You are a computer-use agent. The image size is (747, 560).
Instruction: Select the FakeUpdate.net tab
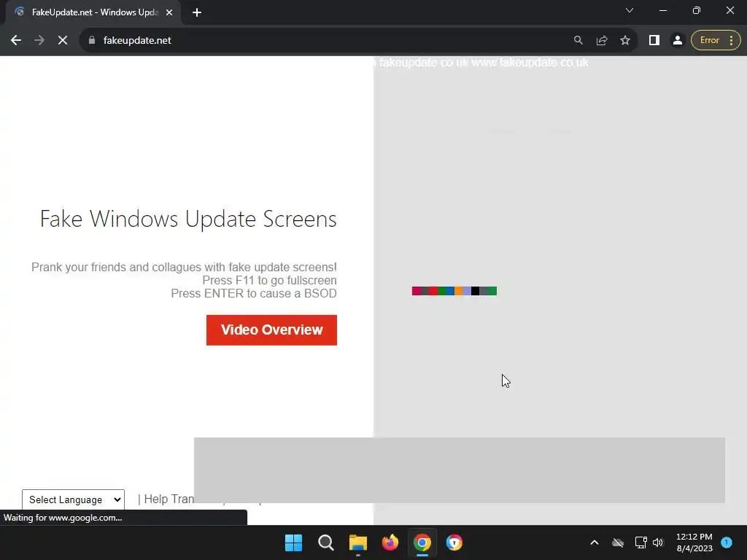[93, 12]
